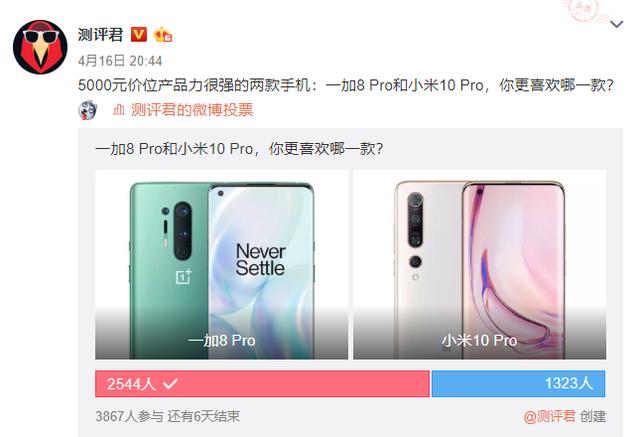The width and height of the screenshot is (640, 437).
Task: Click the 3867人参与 participant count
Action: tap(129, 416)
